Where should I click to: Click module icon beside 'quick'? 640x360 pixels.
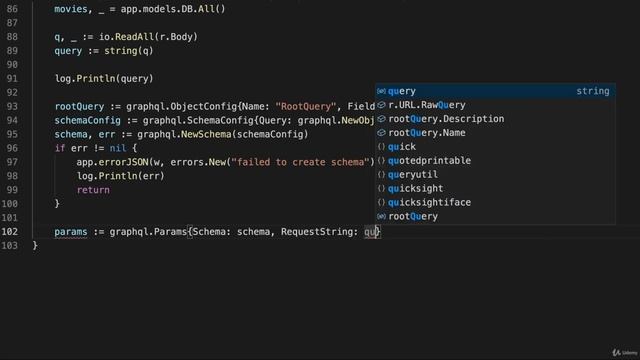(381, 147)
